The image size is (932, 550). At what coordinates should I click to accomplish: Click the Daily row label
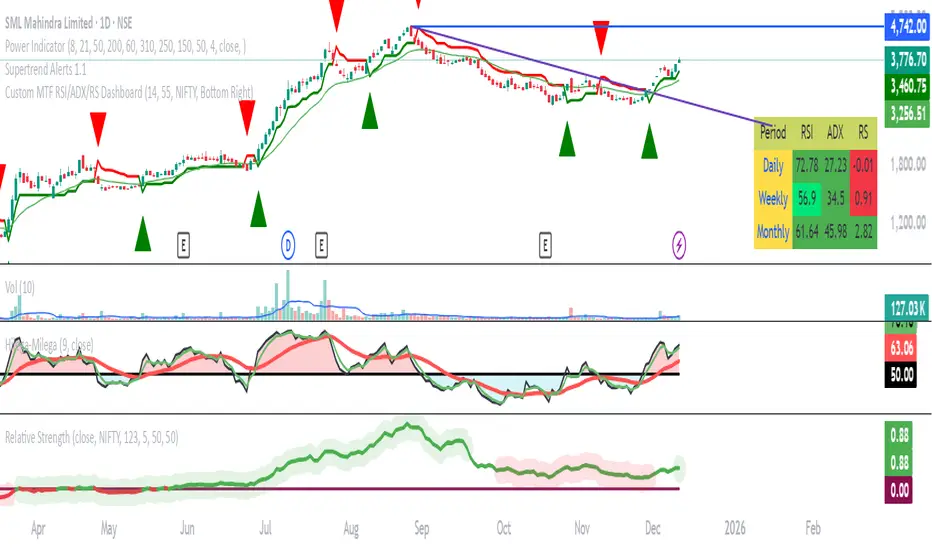pyautogui.click(x=773, y=165)
